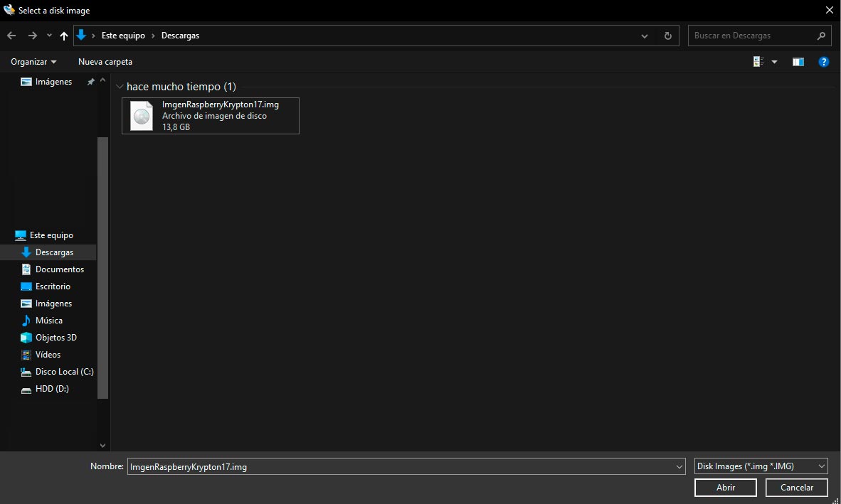Click the Abrir button
Viewport: 841px width, 504px height.
tap(725, 488)
